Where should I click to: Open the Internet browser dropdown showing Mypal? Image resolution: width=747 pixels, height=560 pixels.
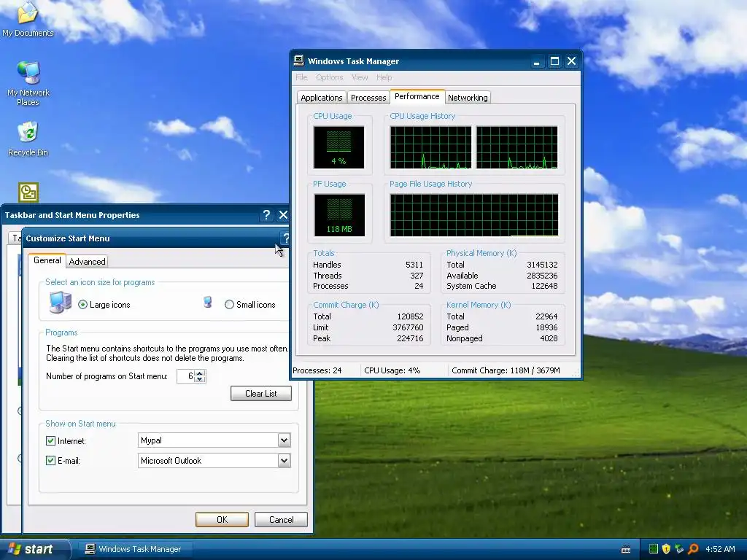point(284,440)
